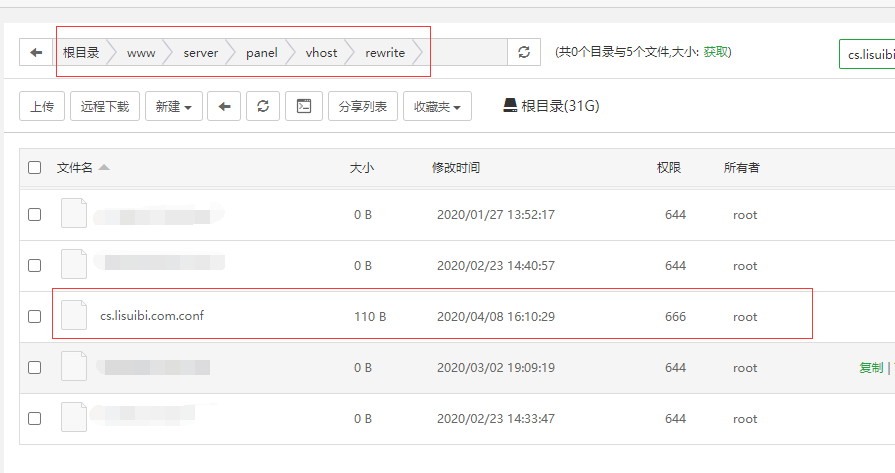The height and width of the screenshot is (473, 895).
Task: Open the 收藏夹 dropdown
Action: (x=437, y=106)
